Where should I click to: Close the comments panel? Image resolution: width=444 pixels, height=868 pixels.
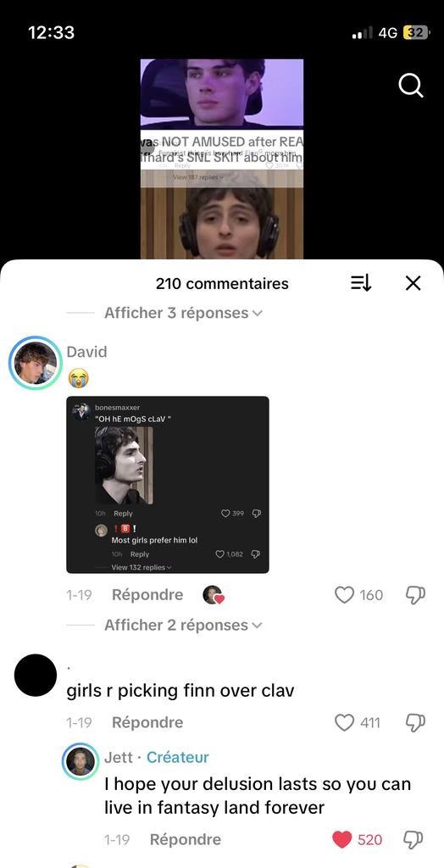(x=413, y=283)
